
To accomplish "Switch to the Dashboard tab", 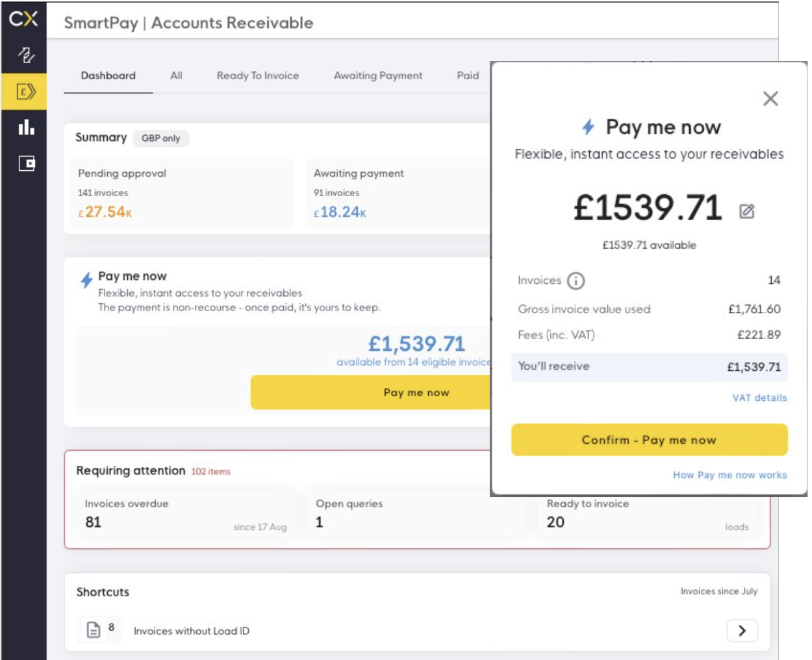I will (x=108, y=76).
